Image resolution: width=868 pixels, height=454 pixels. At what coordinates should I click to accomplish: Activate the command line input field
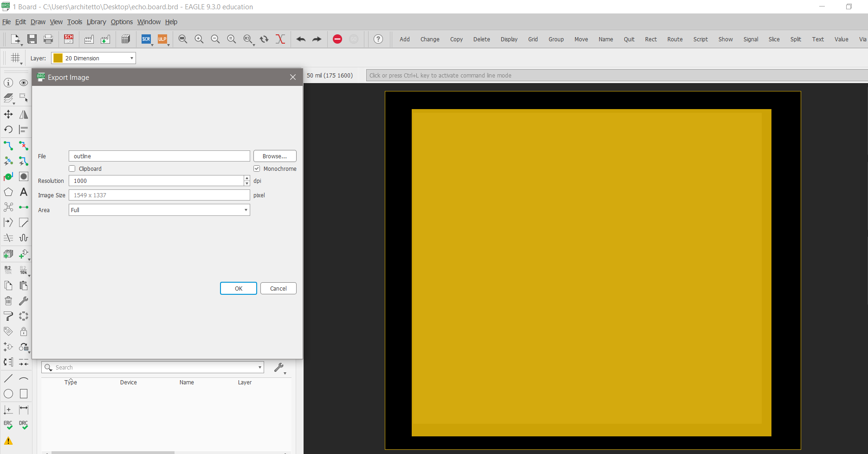point(617,75)
